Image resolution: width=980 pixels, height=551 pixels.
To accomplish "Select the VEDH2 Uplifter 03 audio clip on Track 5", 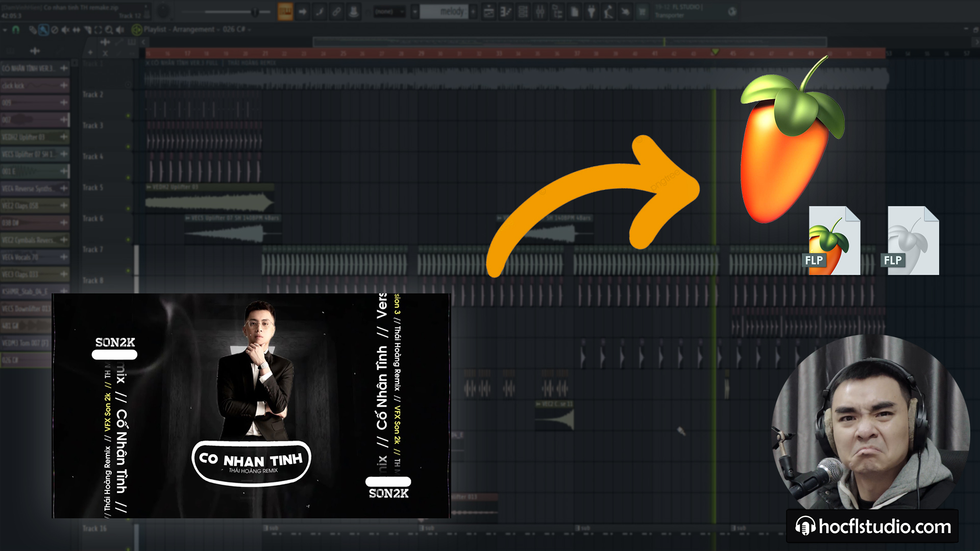I will [x=209, y=198].
